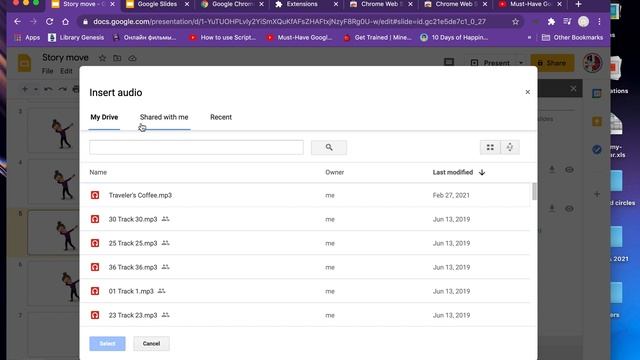
Task: Switch to the Shared with me tab
Action: tap(164, 117)
